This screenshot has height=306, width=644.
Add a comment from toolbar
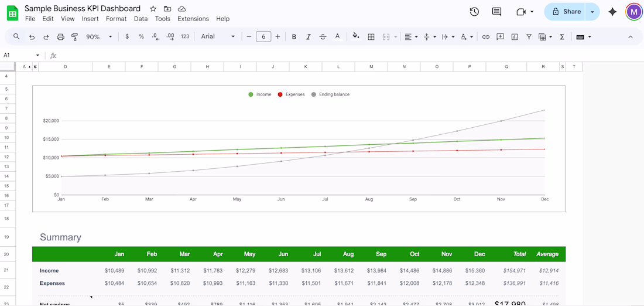tap(500, 36)
